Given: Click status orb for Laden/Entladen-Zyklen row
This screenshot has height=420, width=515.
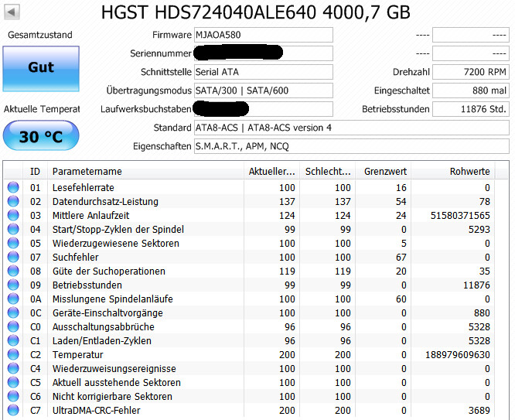Looking at the screenshot, I should click(x=13, y=340).
